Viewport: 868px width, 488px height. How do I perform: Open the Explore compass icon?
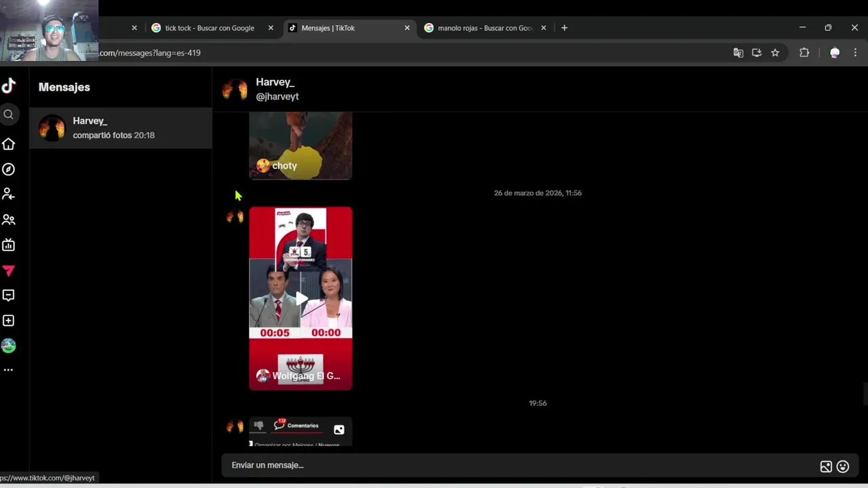pos(8,169)
